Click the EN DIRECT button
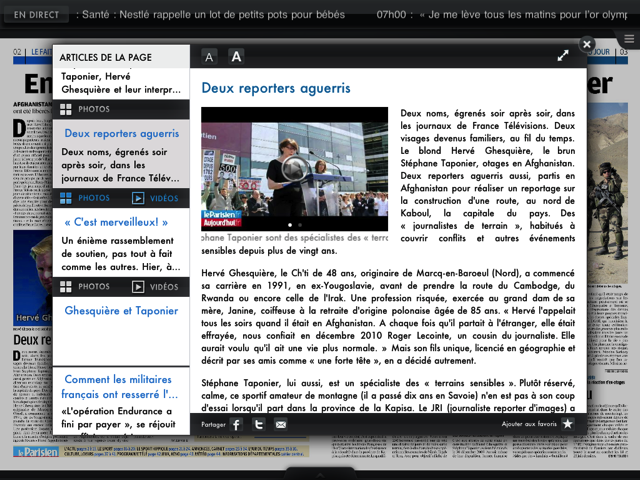Image resolution: width=640 pixels, height=480 pixels. click(36, 15)
